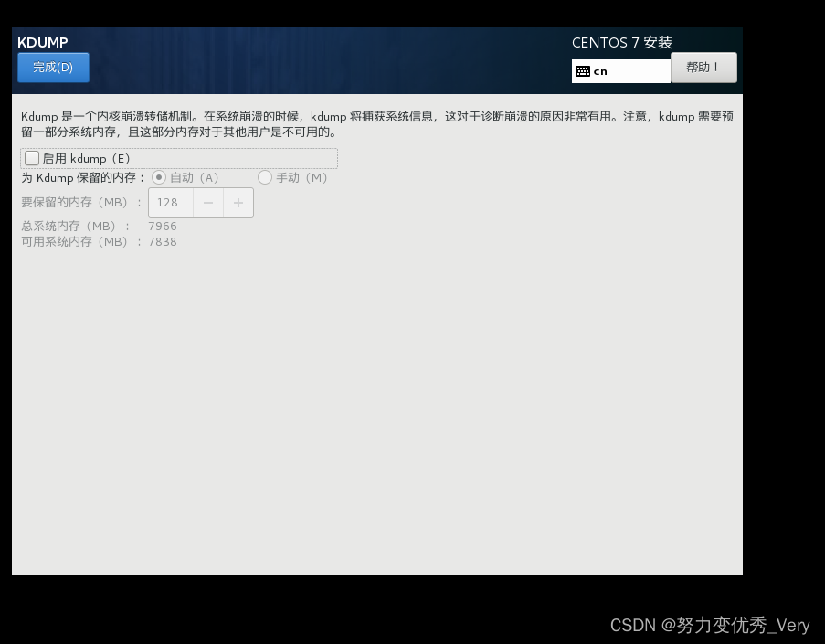
Task: Click the KDUMP title heading
Action: pyautogui.click(x=43, y=43)
